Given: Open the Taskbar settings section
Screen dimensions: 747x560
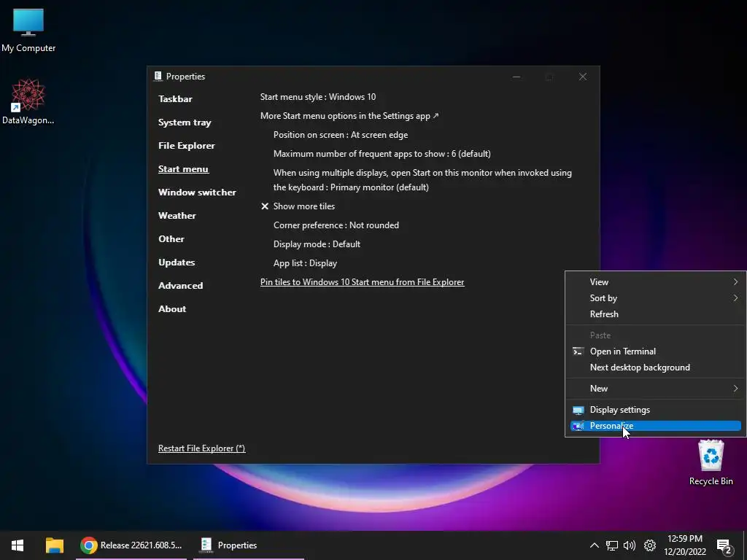Looking at the screenshot, I should tap(175, 99).
